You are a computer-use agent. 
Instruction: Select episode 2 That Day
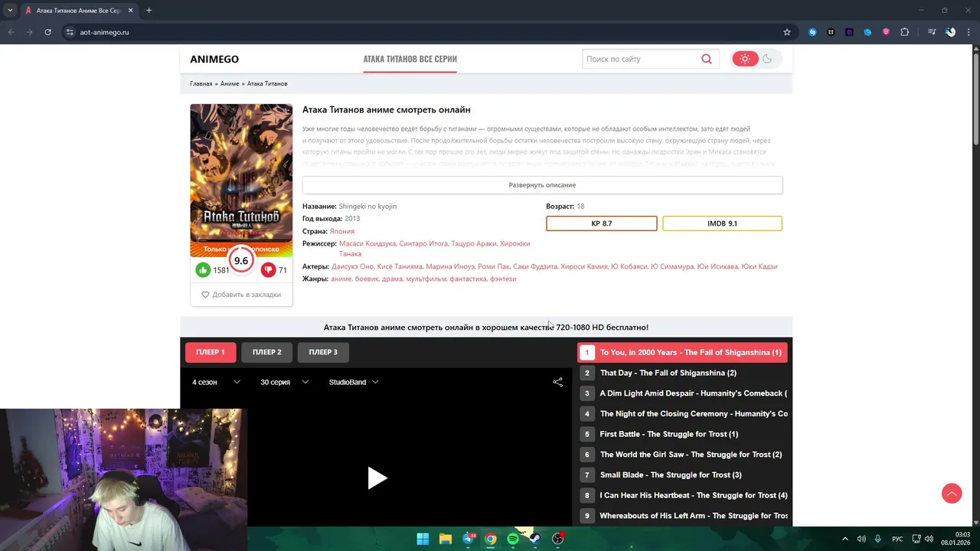tap(682, 373)
